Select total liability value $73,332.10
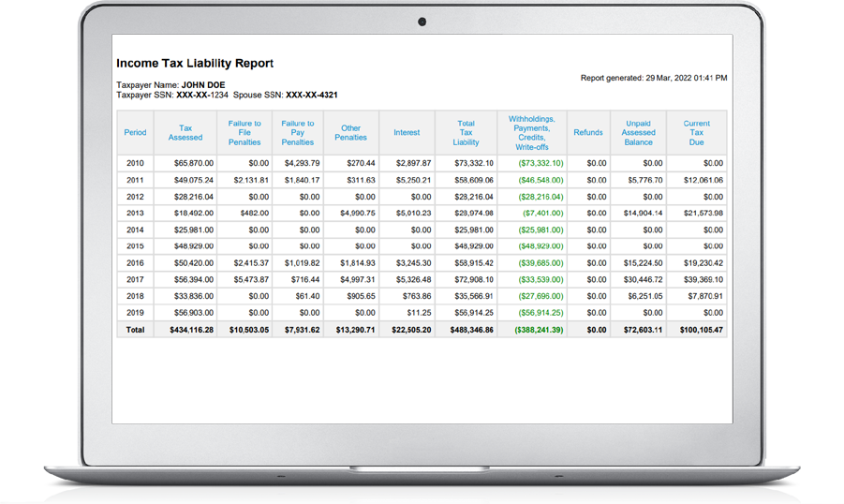The height and width of the screenshot is (504, 844). coord(474,163)
